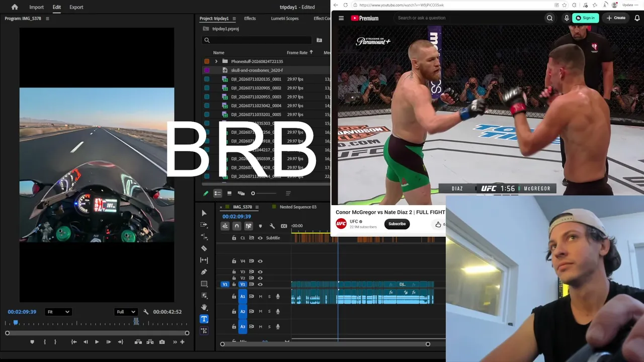Solo audio track A2
The image size is (644, 362).
(x=269, y=312)
